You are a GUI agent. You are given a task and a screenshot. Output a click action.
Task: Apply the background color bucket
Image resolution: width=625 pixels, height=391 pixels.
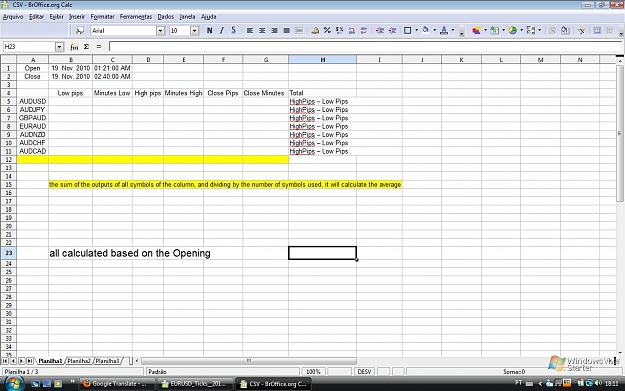pyautogui.click(x=426, y=30)
